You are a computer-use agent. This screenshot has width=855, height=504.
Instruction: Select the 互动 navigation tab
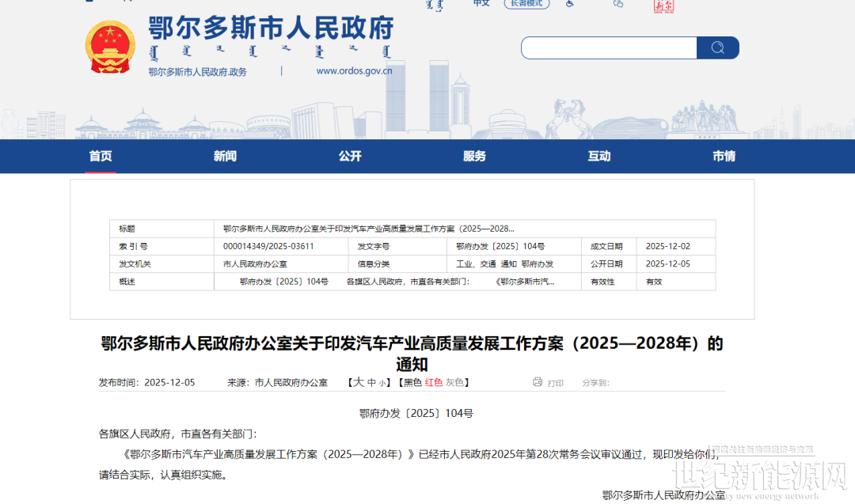point(599,156)
